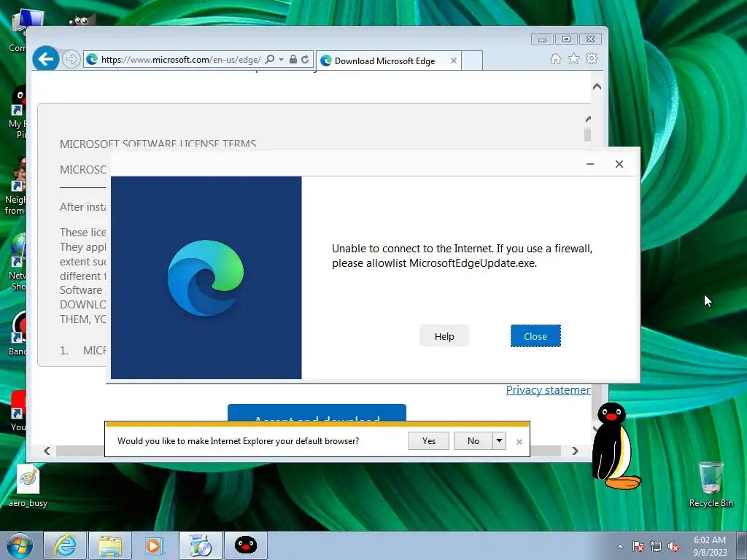747x560 pixels.
Task: Click No on the default browser prompt
Action: click(x=473, y=441)
